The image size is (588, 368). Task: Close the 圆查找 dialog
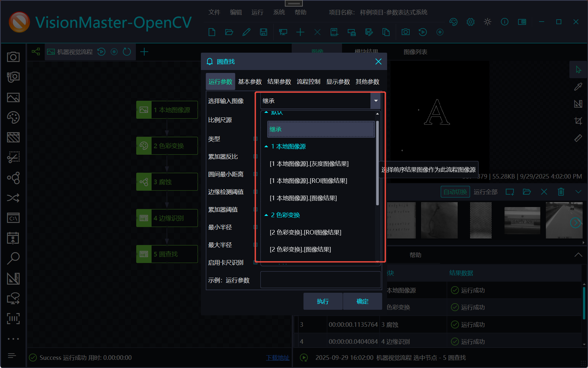(x=378, y=61)
